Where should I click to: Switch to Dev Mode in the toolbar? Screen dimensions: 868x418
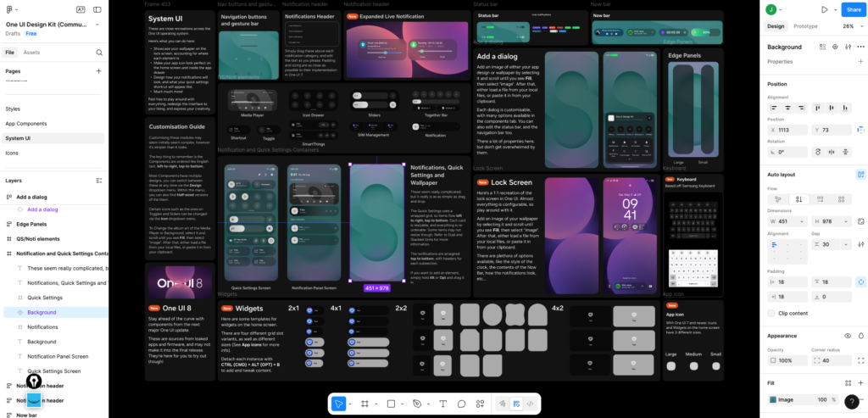pyautogui.click(x=530, y=404)
